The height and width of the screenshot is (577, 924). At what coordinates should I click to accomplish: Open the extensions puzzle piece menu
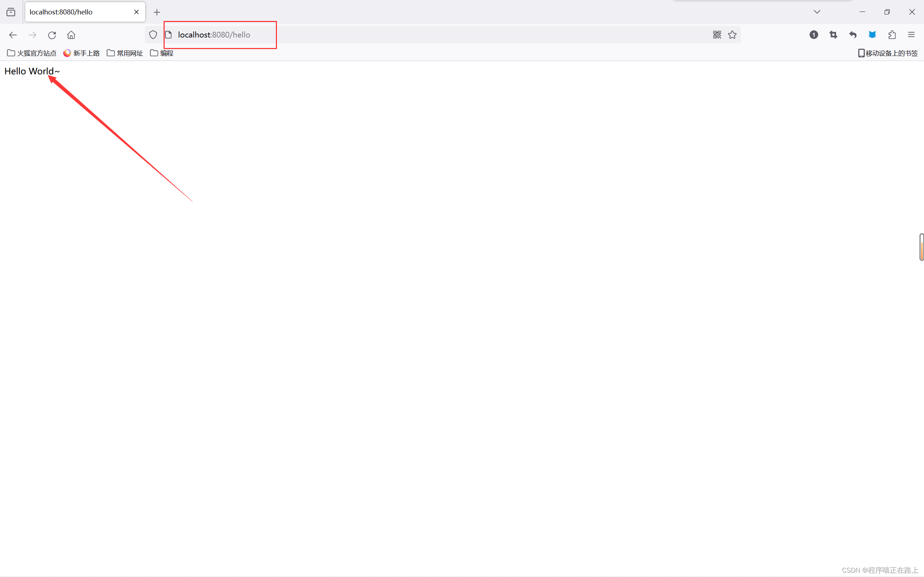click(892, 35)
